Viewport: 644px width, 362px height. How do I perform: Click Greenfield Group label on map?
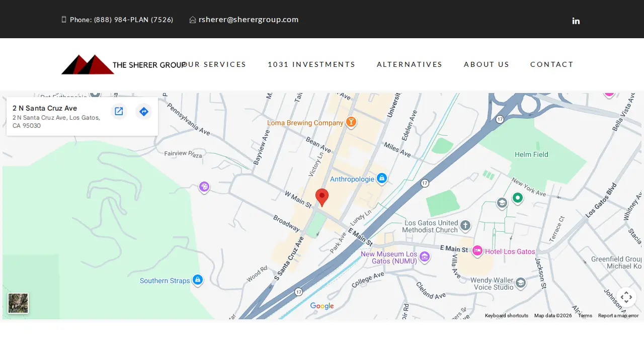coord(617,259)
